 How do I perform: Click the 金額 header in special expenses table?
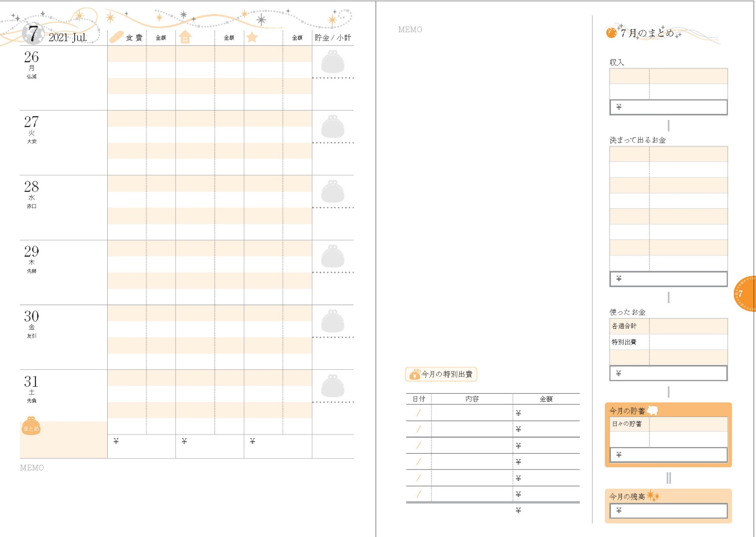546,399
